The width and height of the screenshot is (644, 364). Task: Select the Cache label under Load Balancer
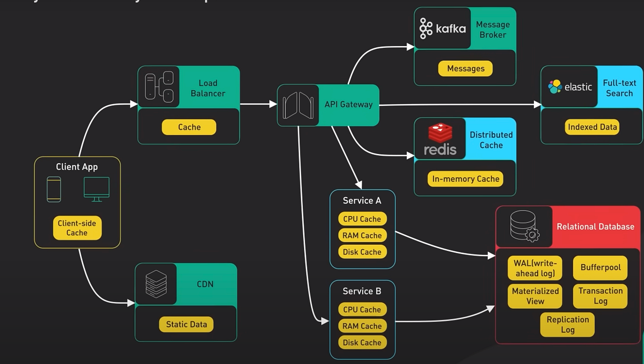pos(189,127)
